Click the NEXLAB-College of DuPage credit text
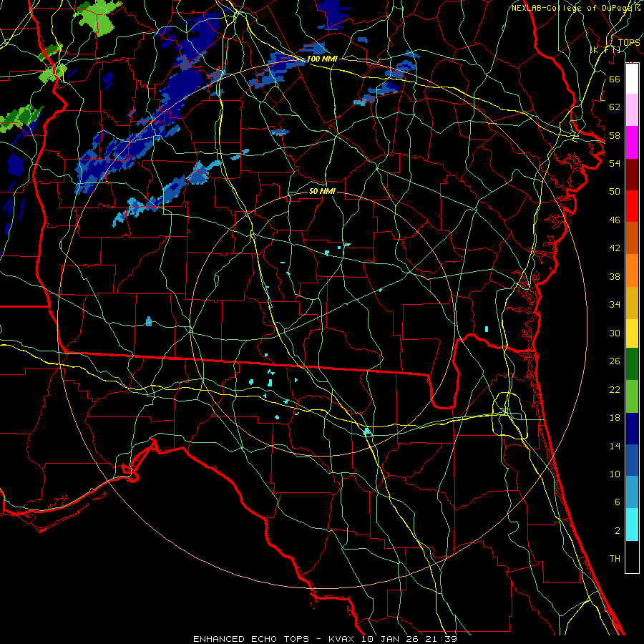Image resolution: width=644 pixels, height=644 pixels. 575,8
